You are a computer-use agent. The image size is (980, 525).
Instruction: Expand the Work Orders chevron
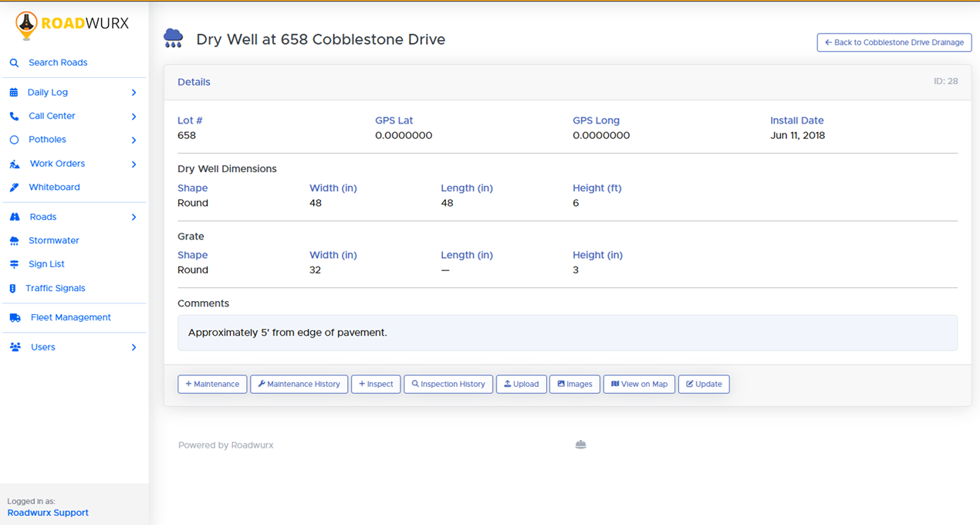pos(133,164)
